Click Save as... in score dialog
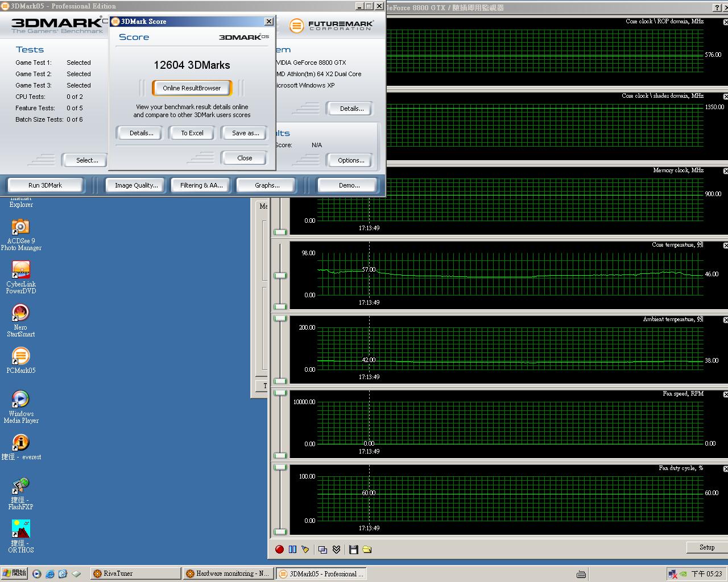 point(245,133)
